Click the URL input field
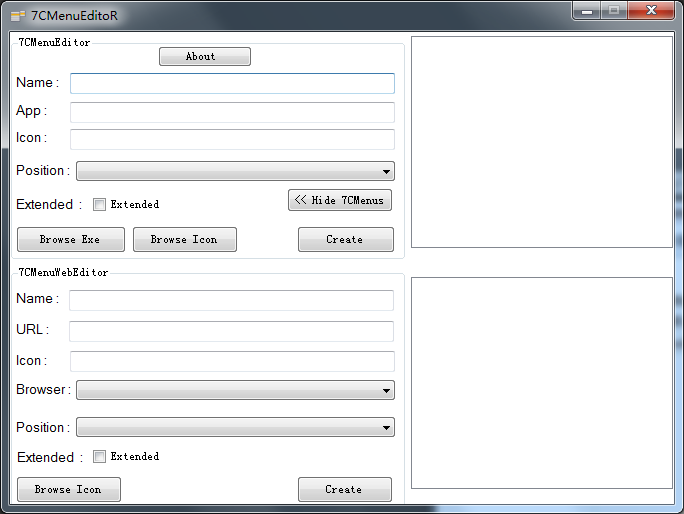 click(x=231, y=331)
